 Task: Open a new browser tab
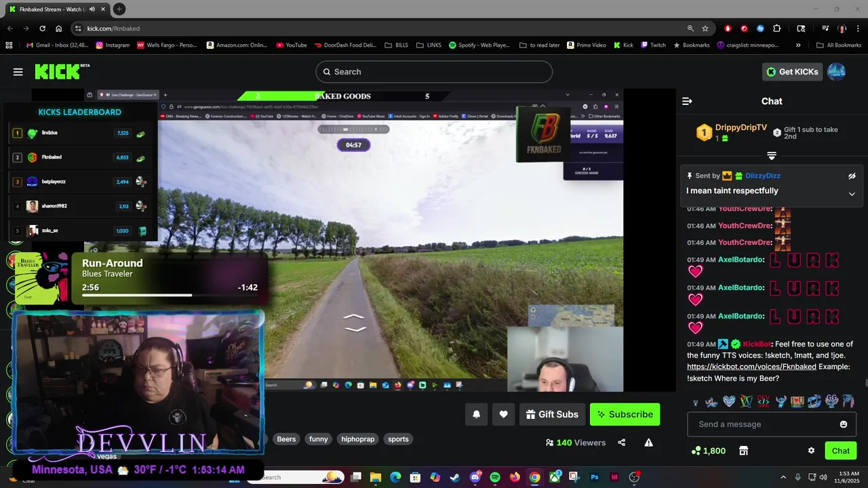click(119, 9)
